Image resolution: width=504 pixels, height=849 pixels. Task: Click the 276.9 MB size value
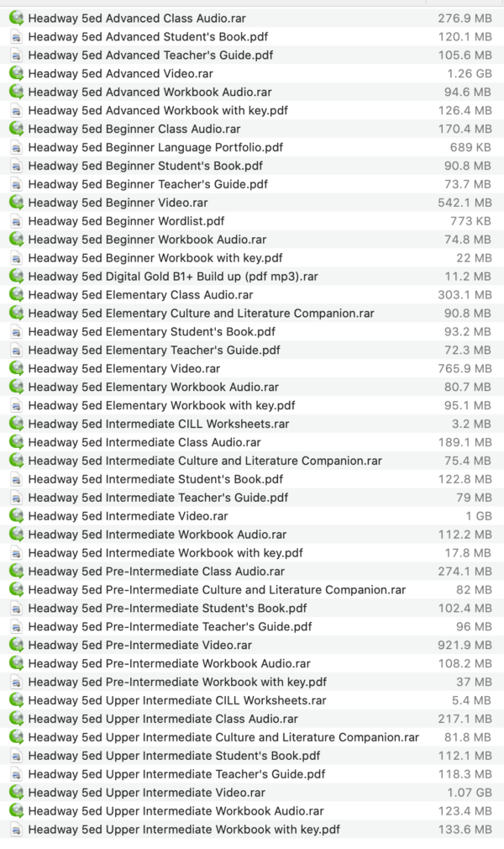465,18
